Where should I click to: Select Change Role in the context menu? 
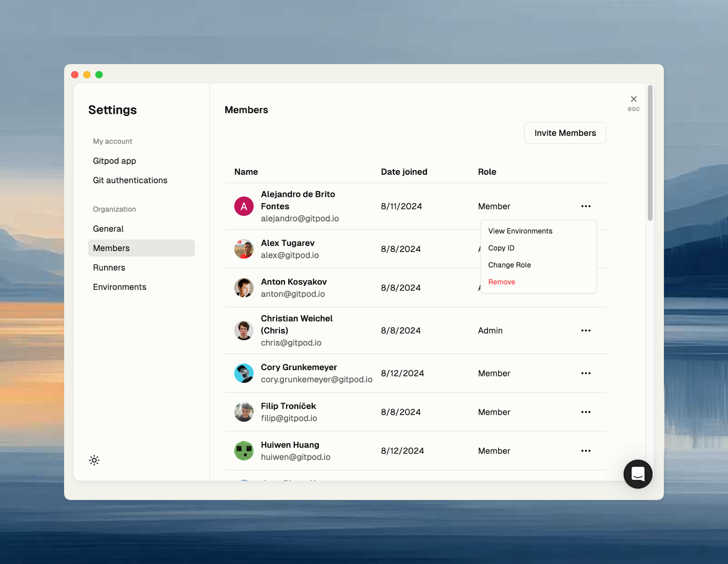click(x=510, y=265)
